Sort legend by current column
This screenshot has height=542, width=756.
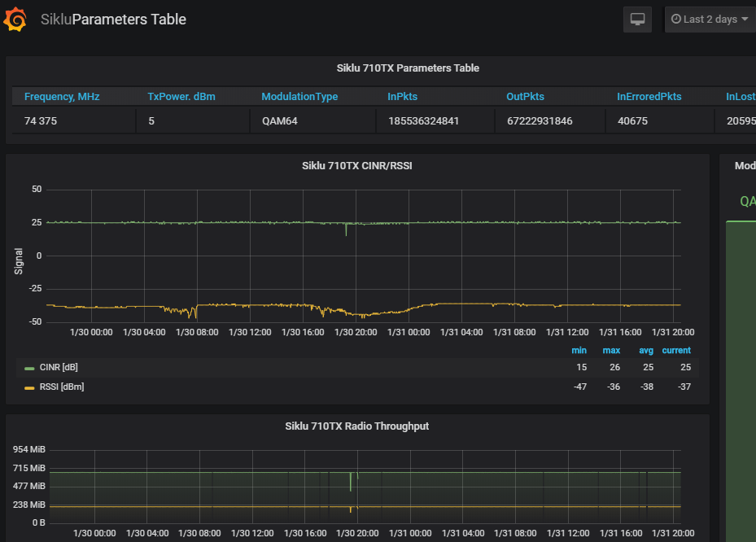(676, 351)
